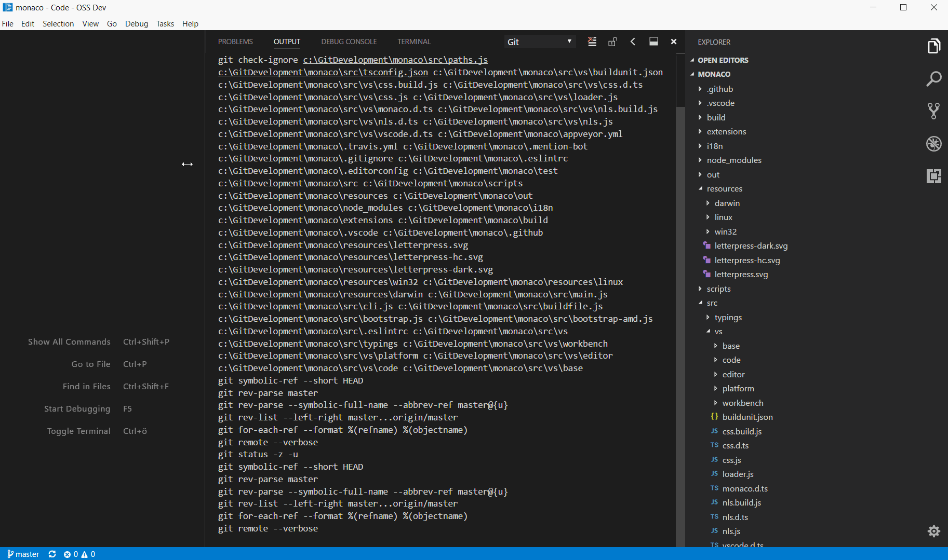Viewport: 948px width, 560px height.
Task: Expand the Open Editors section
Action: 723,60
